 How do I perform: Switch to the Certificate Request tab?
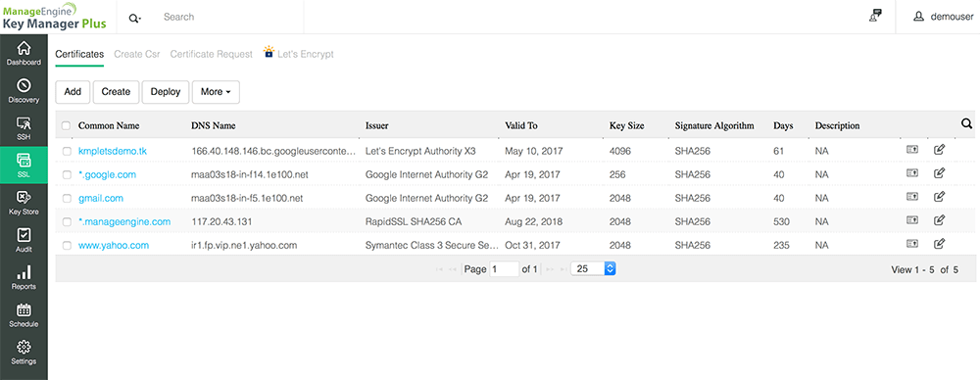(212, 55)
